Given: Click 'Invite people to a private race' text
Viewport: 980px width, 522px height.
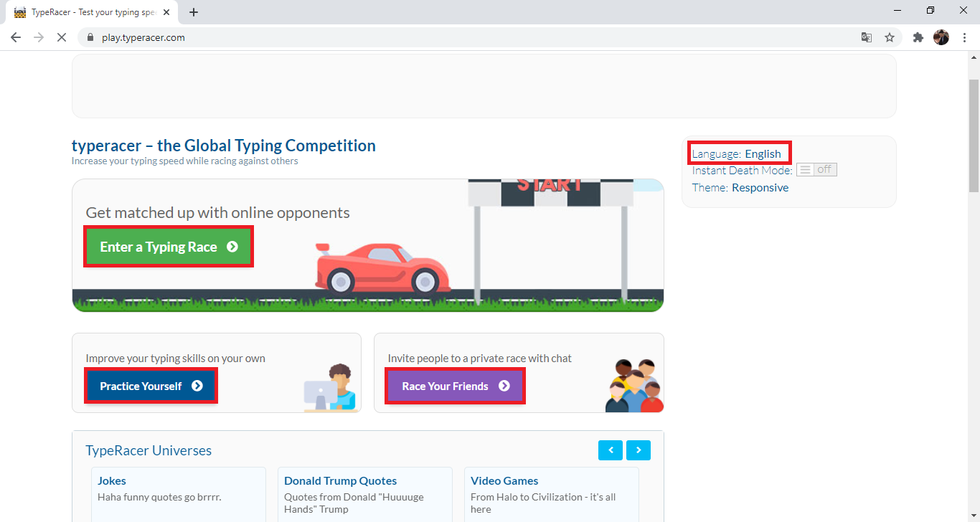Looking at the screenshot, I should (x=480, y=358).
